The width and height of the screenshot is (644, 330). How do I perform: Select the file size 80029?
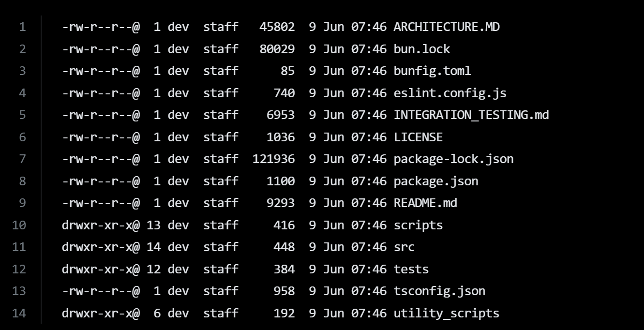[x=277, y=49]
